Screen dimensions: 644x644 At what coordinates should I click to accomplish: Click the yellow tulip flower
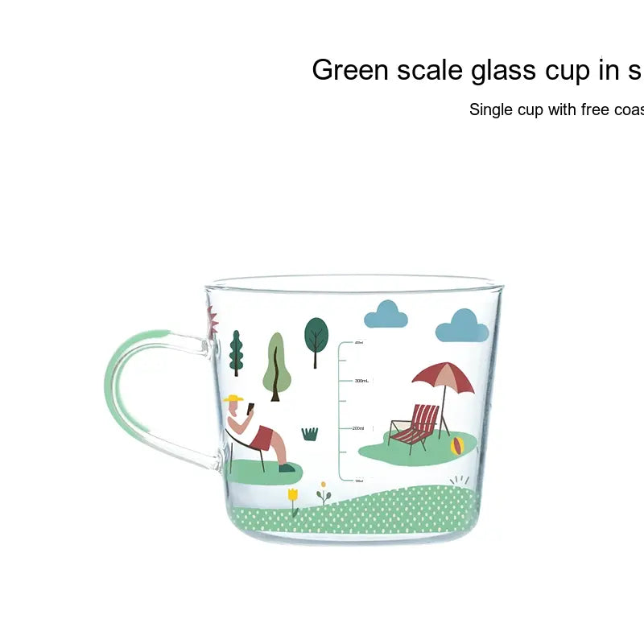(x=293, y=502)
